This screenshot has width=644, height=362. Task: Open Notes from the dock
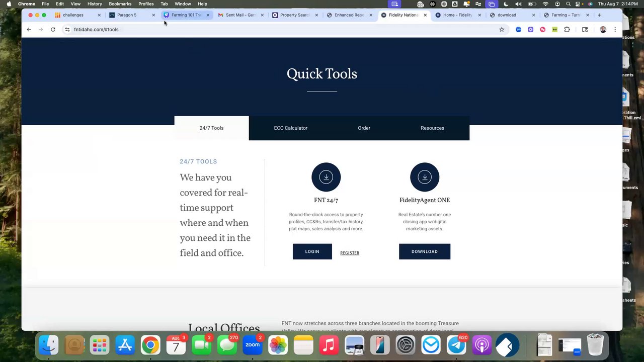click(303, 345)
